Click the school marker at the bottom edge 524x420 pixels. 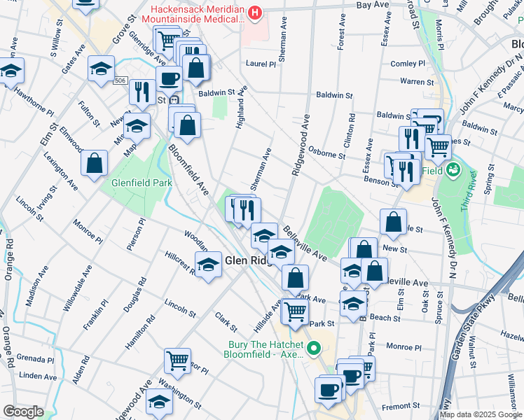pos(159,403)
